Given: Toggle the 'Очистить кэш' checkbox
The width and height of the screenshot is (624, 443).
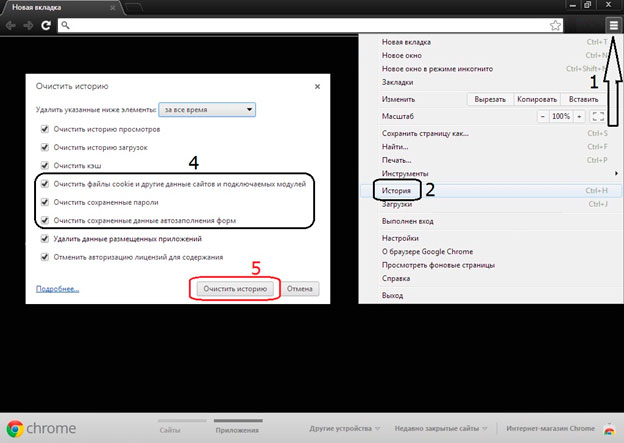Looking at the screenshot, I should pos(44,165).
